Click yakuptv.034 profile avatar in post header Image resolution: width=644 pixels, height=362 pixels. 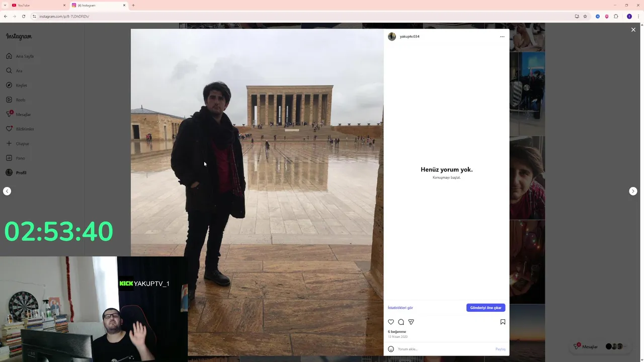(392, 37)
